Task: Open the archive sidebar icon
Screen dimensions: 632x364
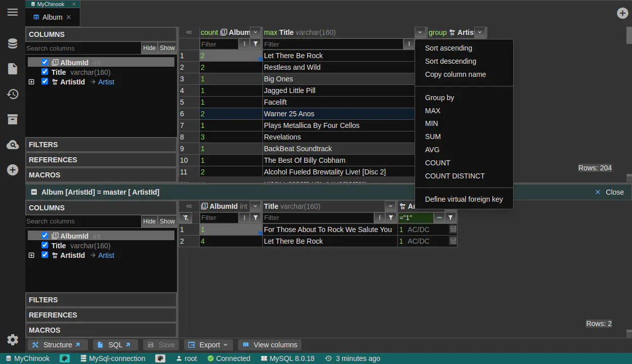Action: tap(13, 119)
